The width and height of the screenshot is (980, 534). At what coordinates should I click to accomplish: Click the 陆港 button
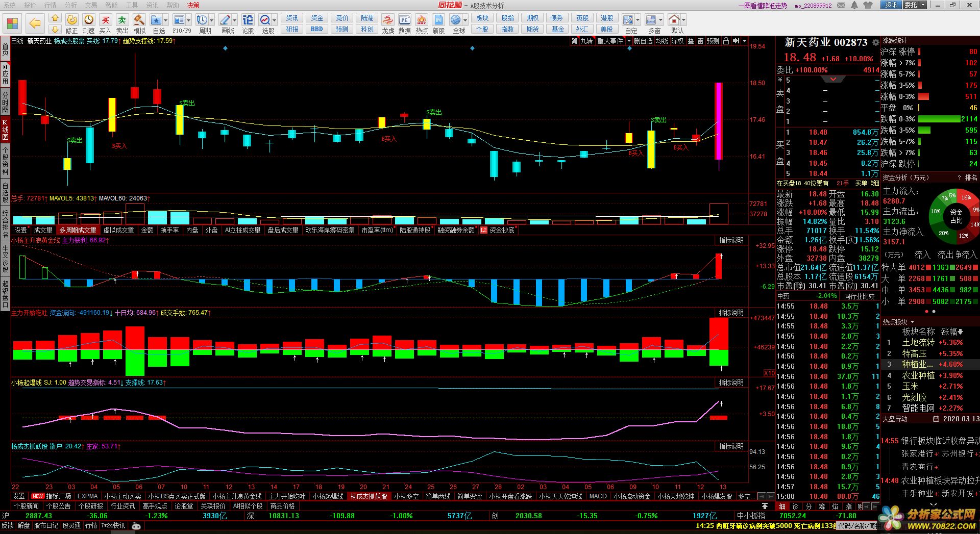tap(367, 18)
